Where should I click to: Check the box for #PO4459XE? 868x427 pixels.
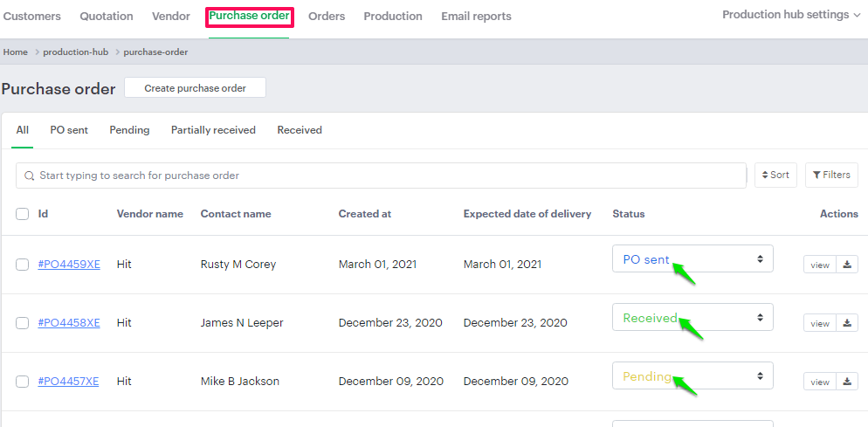tap(23, 265)
